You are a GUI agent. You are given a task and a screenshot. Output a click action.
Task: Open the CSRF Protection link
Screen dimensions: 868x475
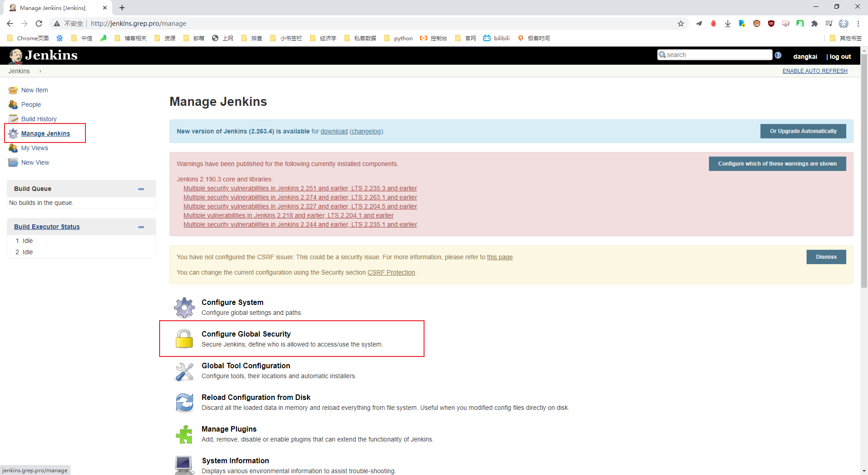[391, 272]
